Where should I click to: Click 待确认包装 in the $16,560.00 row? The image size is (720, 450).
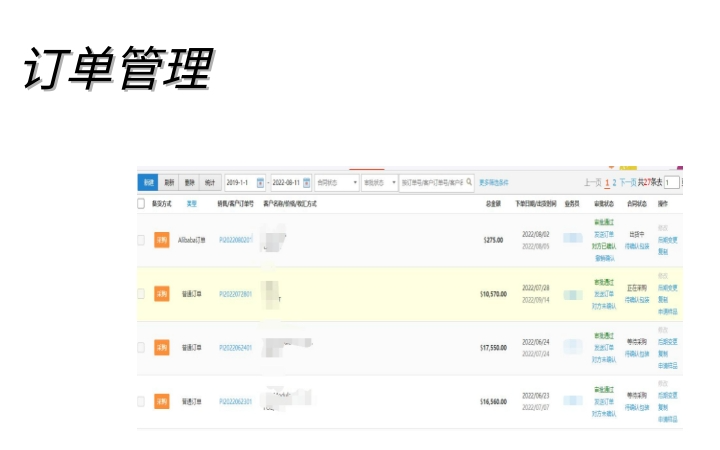pos(637,407)
